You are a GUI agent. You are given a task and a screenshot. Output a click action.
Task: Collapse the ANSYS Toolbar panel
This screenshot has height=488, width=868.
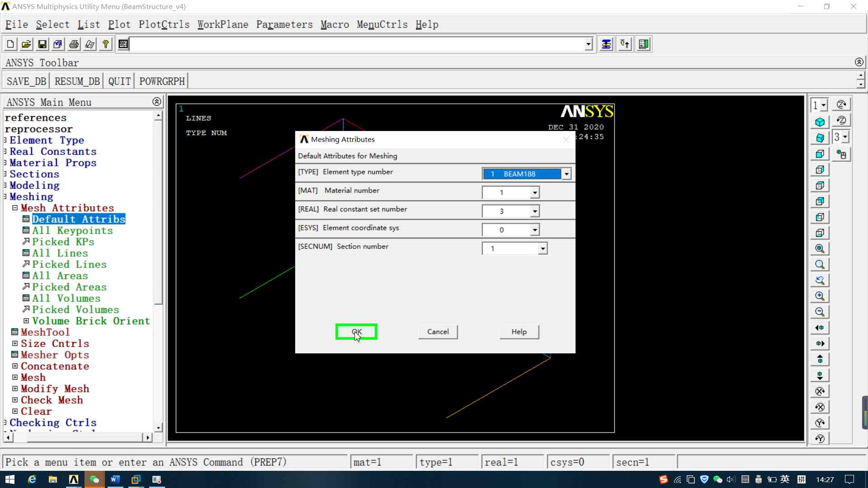(859, 62)
